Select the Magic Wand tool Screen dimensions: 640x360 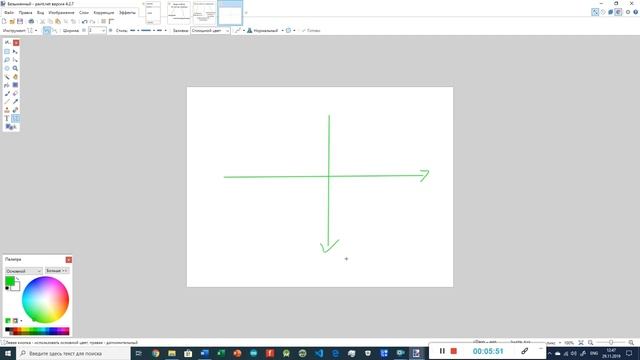coord(7,77)
